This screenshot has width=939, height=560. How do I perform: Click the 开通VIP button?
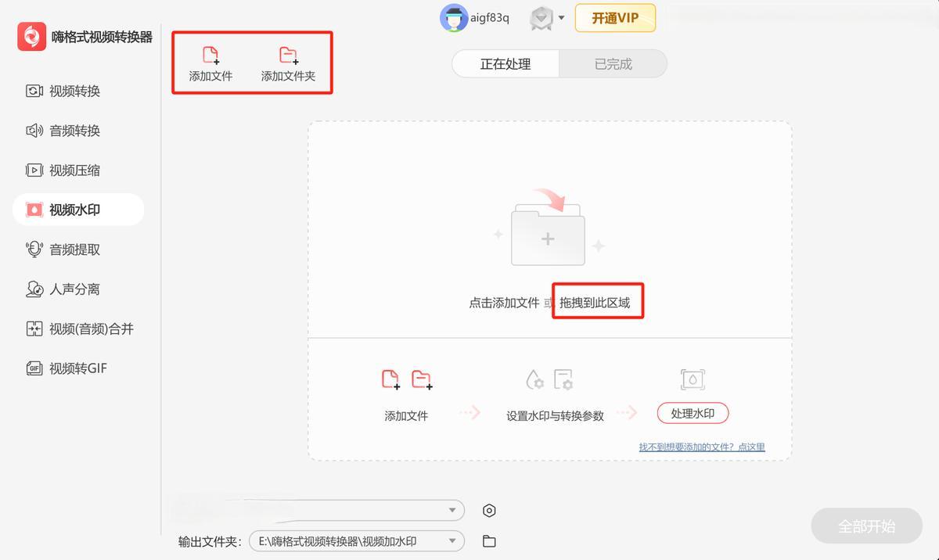point(615,18)
